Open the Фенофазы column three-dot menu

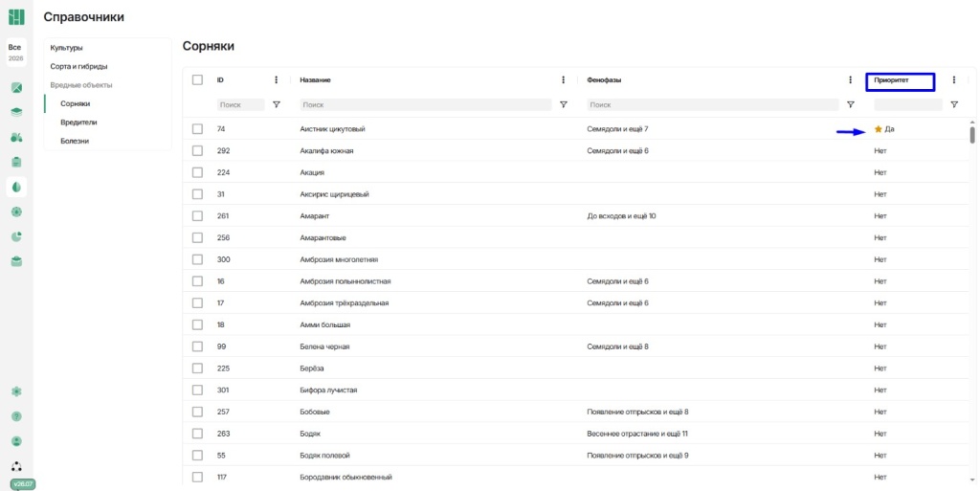tap(850, 80)
